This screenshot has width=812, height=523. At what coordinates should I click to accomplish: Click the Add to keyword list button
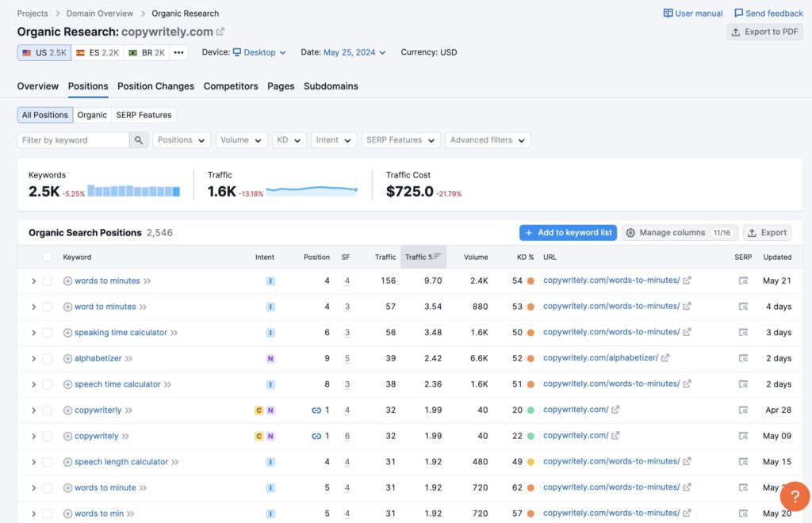568,233
